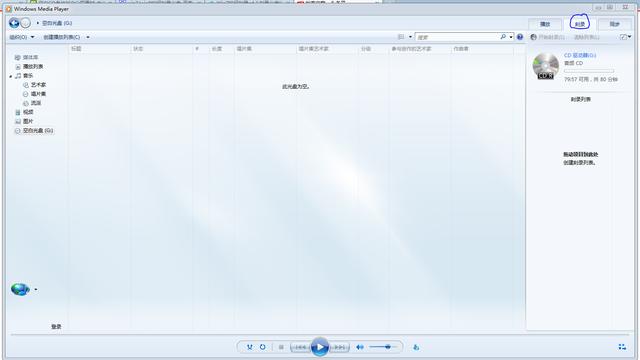Switch to Now Playing view icon
Screen dimensions: 640x360
coord(622,347)
